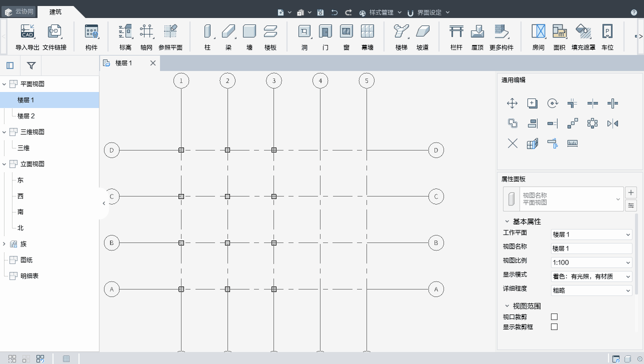Select the 车位 parking space tool
This screenshot has height=364, width=644.
[x=607, y=36]
